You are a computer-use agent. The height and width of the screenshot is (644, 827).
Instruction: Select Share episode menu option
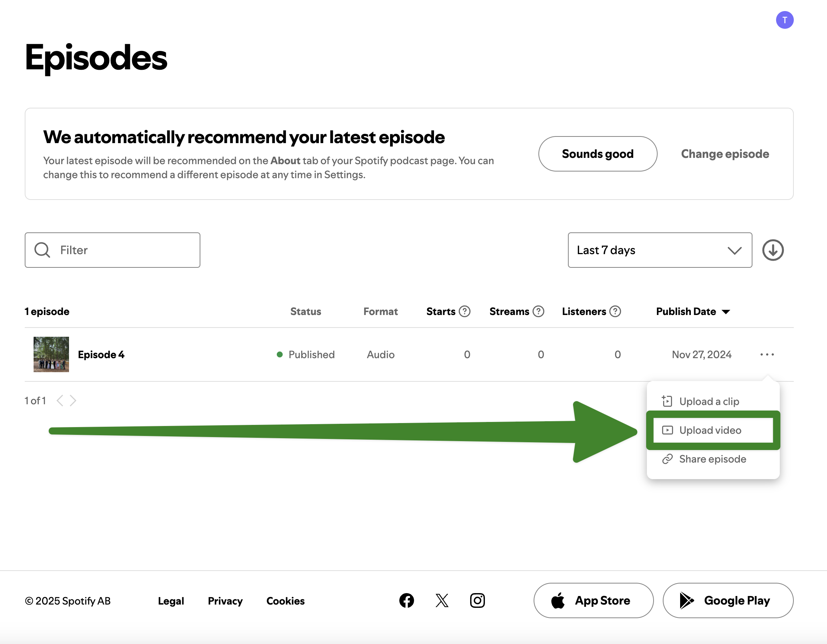click(712, 459)
